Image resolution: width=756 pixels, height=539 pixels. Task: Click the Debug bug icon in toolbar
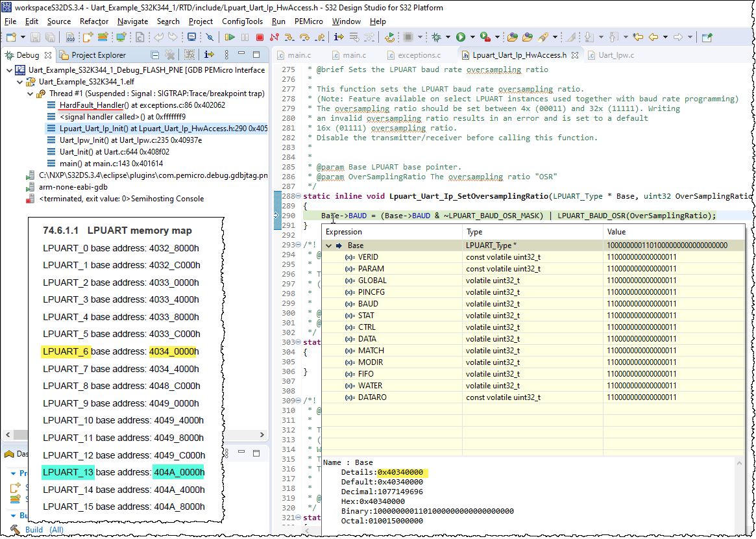[x=437, y=38]
